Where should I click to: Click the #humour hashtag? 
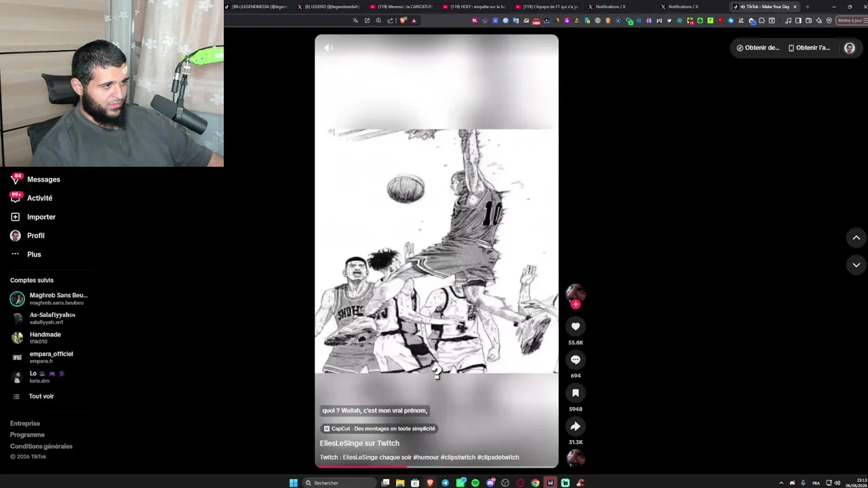pyautogui.click(x=426, y=457)
